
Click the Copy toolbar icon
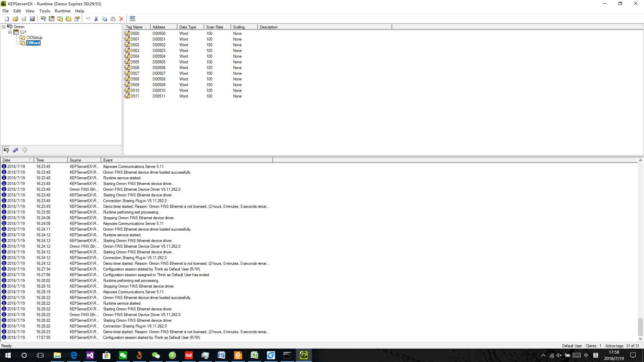coord(105,19)
